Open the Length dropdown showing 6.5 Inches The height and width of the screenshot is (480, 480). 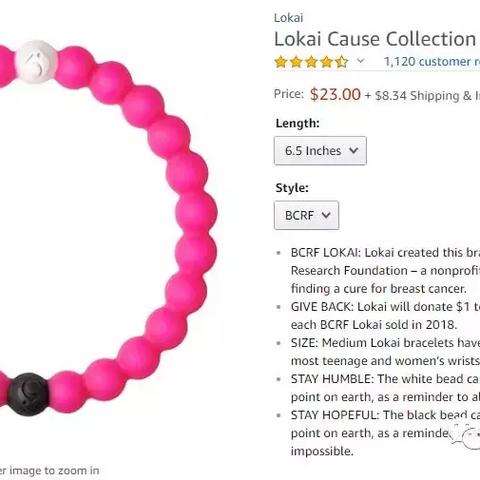tap(320, 151)
